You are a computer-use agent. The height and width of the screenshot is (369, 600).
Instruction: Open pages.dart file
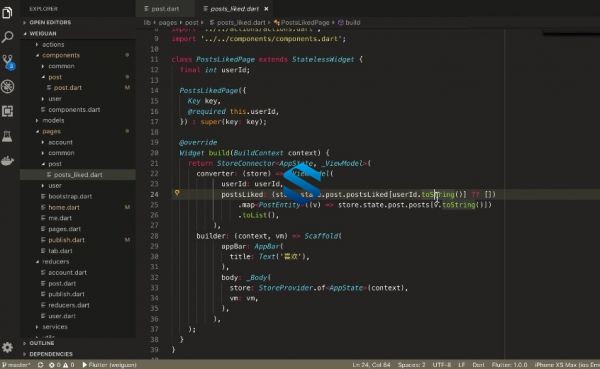coord(64,229)
